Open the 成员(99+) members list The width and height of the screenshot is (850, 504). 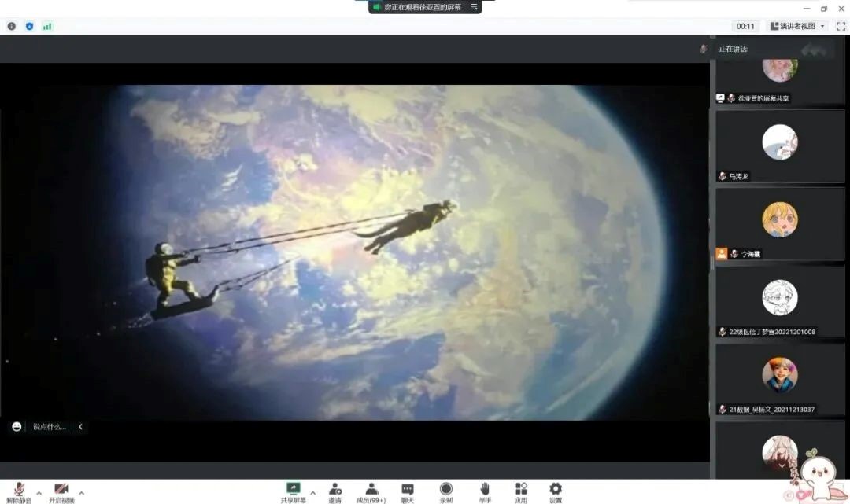click(x=371, y=492)
